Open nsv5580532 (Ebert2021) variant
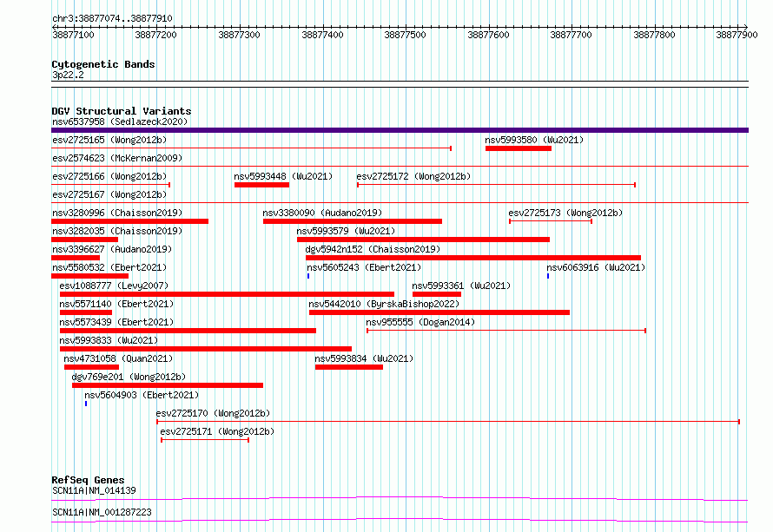 (x=109, y=267)
